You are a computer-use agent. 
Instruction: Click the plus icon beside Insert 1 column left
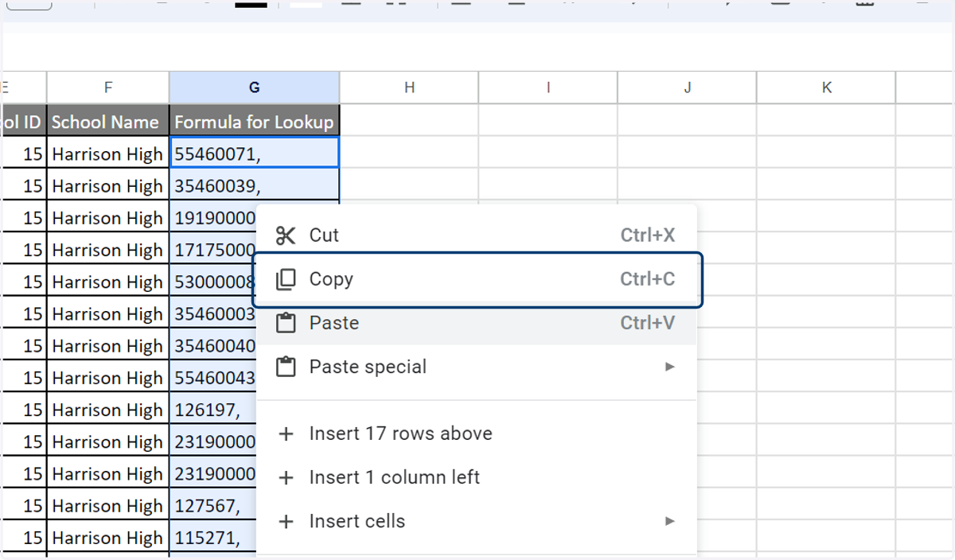click(x=285, y=477)
